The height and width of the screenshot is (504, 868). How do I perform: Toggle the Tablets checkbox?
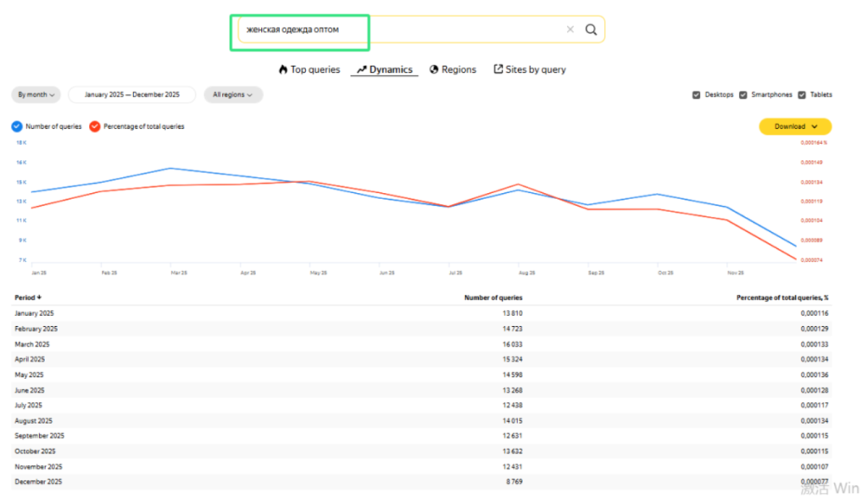pos(801,95)
